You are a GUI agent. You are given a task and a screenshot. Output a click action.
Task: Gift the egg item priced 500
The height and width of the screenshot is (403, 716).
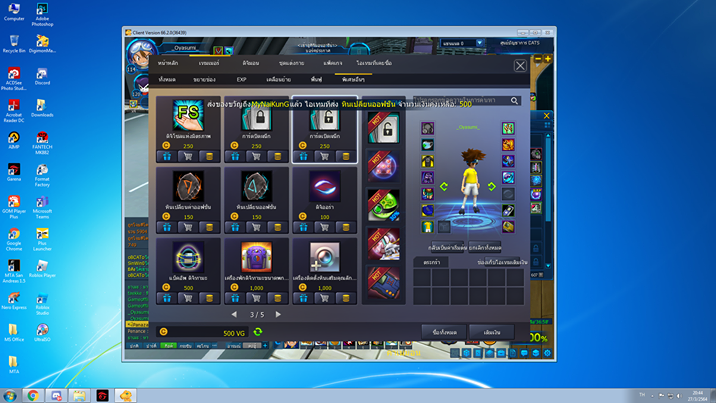click(167, 298)
